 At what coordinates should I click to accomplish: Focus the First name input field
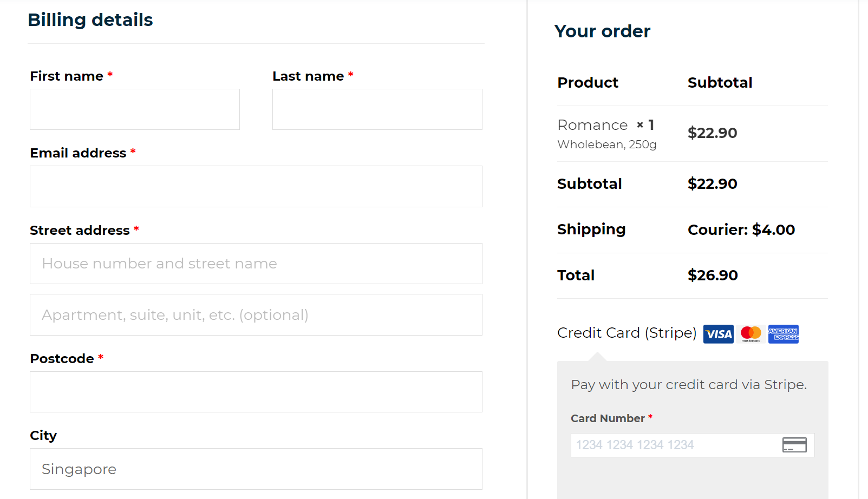[x=135, y=109]
